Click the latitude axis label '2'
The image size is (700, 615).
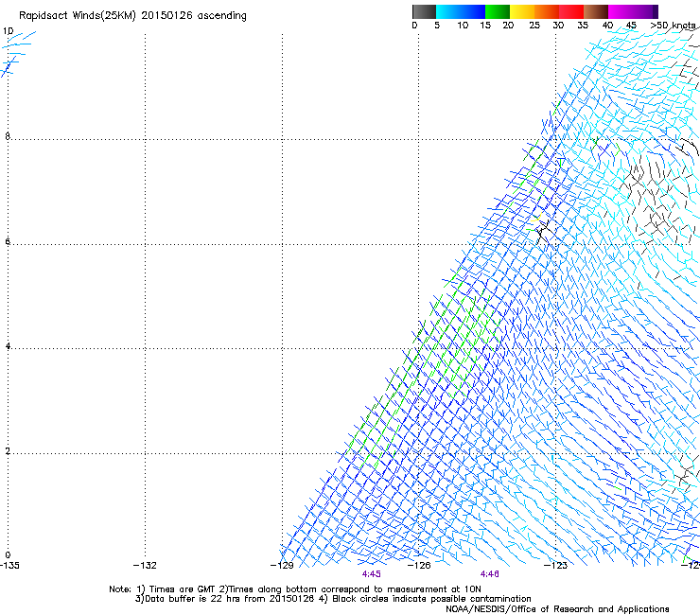(x=8, y=450)
